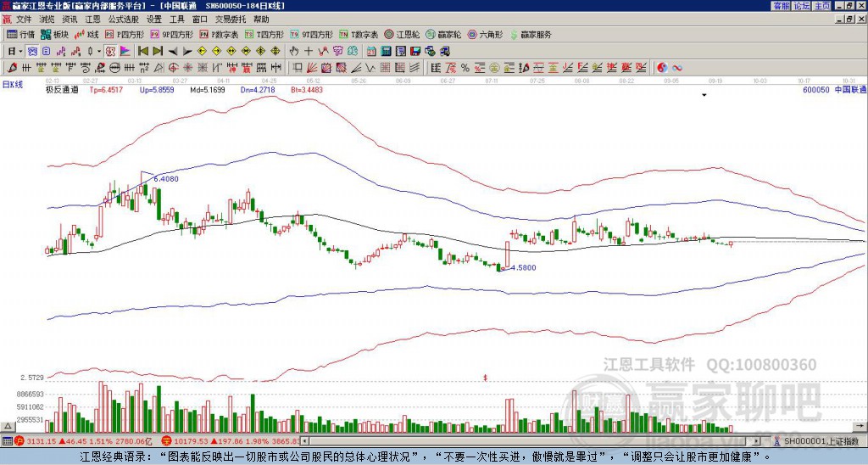Click SH000001 上证指数 in status bar
Image resolution: width=868 pixels, height=465 pixels.
click(x=821, y=441)
